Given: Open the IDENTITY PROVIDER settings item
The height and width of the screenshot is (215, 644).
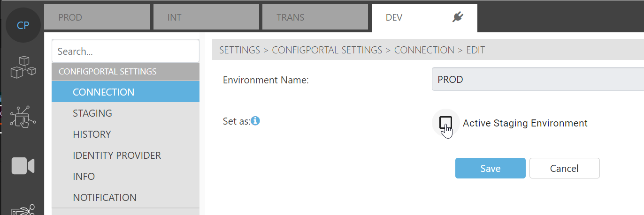Looking at the screenshot, I should click(117, 156).
